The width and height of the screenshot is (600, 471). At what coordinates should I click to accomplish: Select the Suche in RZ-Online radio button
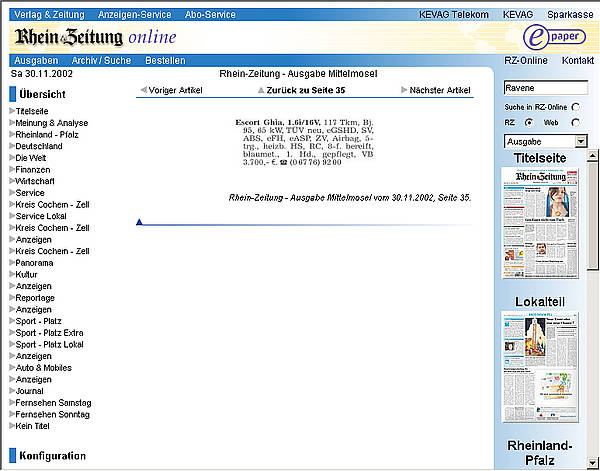[576, 107]
